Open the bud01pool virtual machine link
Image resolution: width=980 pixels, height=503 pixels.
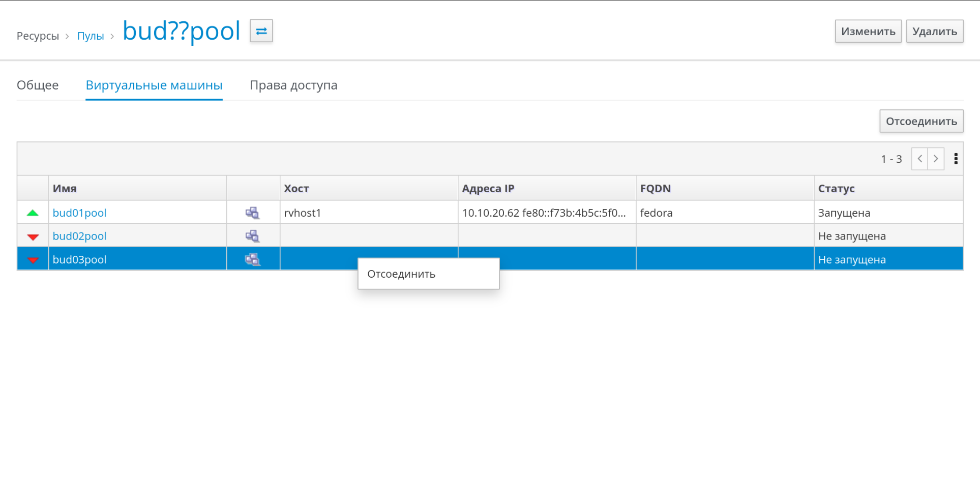[79, 213]
